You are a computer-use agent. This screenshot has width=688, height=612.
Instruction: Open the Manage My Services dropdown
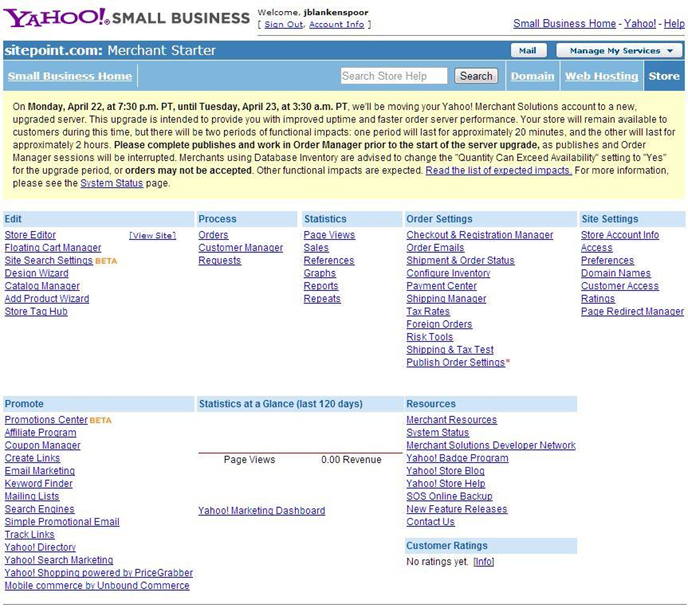pos(620,50)
